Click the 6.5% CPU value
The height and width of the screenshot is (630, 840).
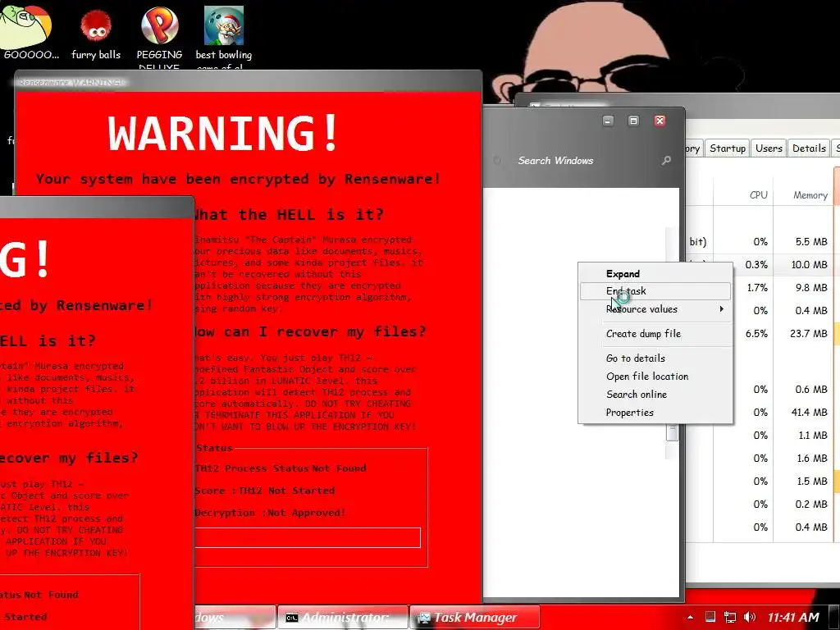tap(756, 334)
